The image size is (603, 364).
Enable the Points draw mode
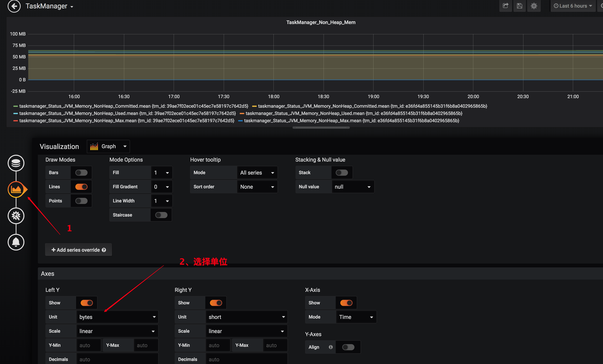[81, 201]
